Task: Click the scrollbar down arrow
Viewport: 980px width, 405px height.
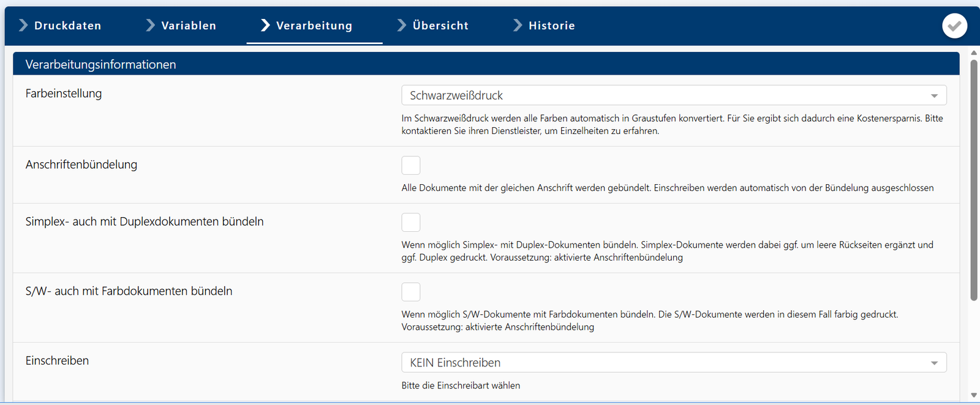Action: 974,395
